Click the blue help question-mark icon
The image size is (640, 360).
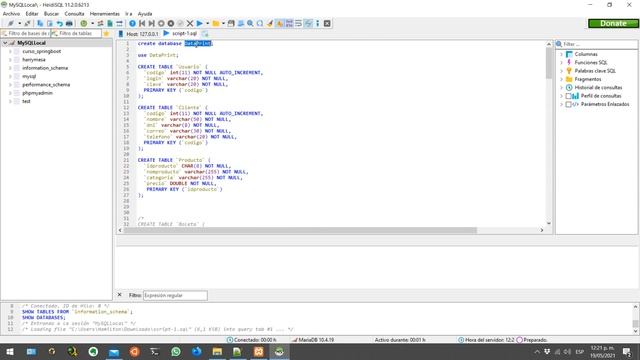click(132, 24)
